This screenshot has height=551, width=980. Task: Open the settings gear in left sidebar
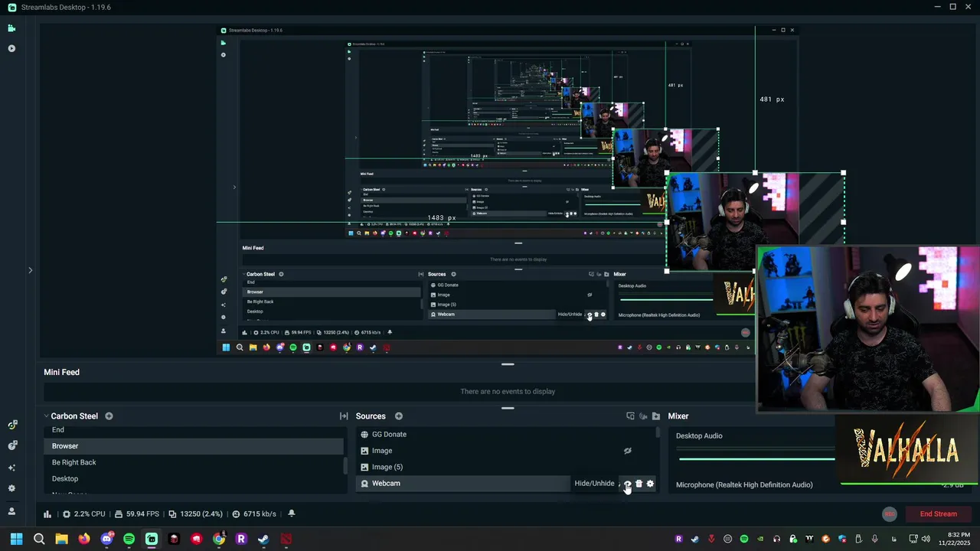(x=11, y=488)
